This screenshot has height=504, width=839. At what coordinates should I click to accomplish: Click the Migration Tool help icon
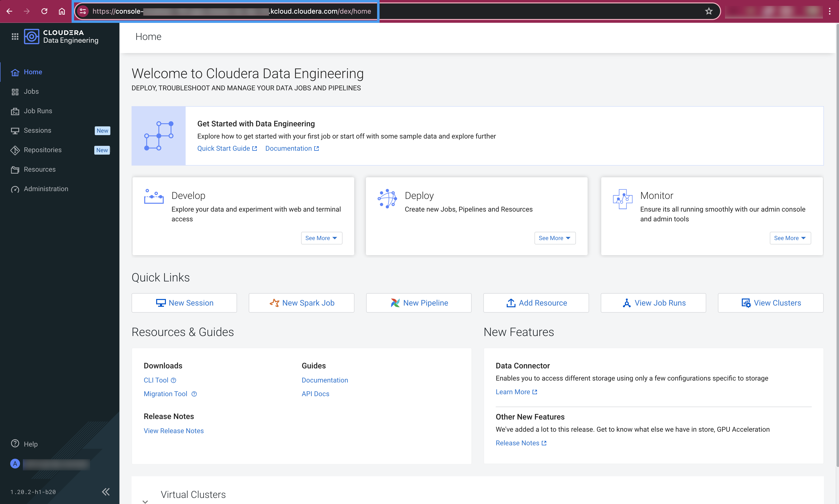pos(194,394)
